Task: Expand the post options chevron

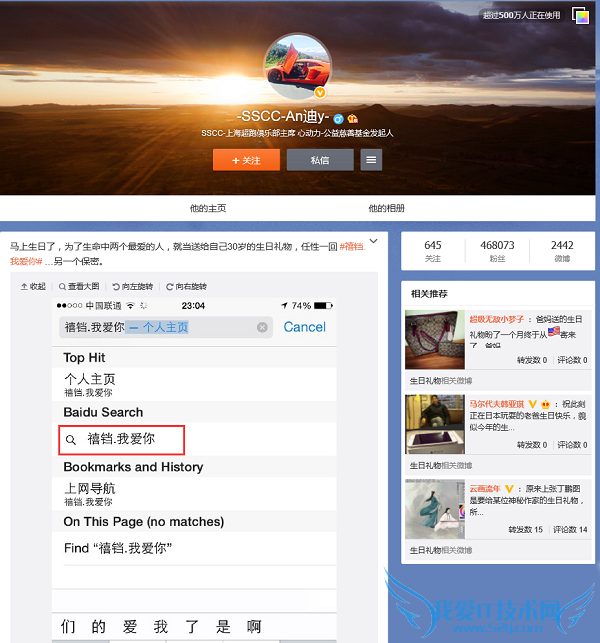Action: (373, 241)
